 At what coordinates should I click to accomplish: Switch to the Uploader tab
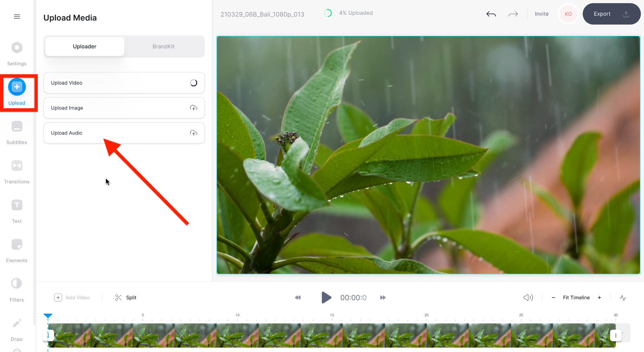(x=85, y=47)
